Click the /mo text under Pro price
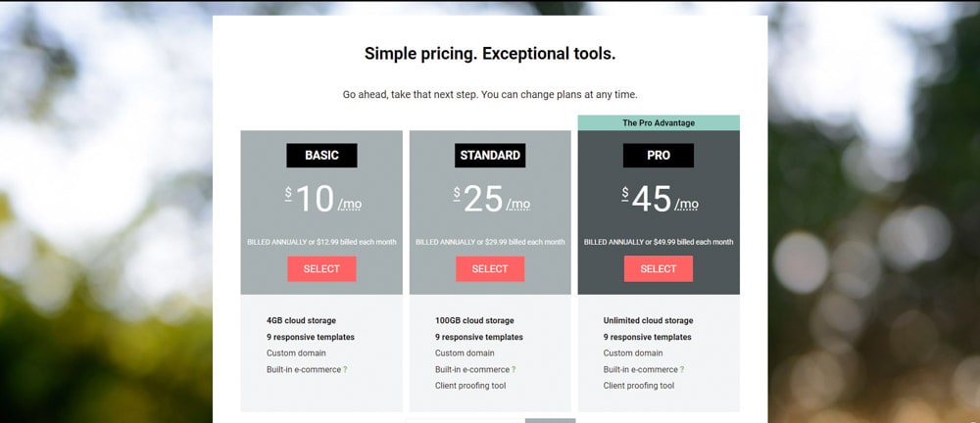The height and width of the screenshot is (423, 980). click(686, 205)
